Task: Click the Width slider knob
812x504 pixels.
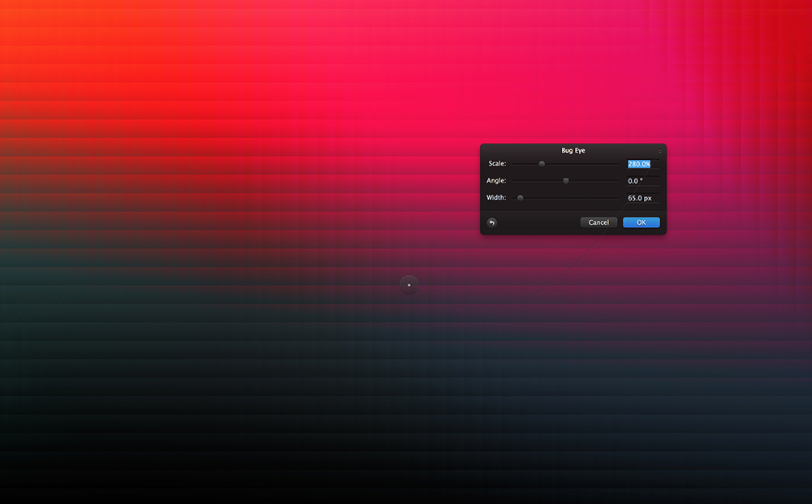Action: click(x=520, y=198)
